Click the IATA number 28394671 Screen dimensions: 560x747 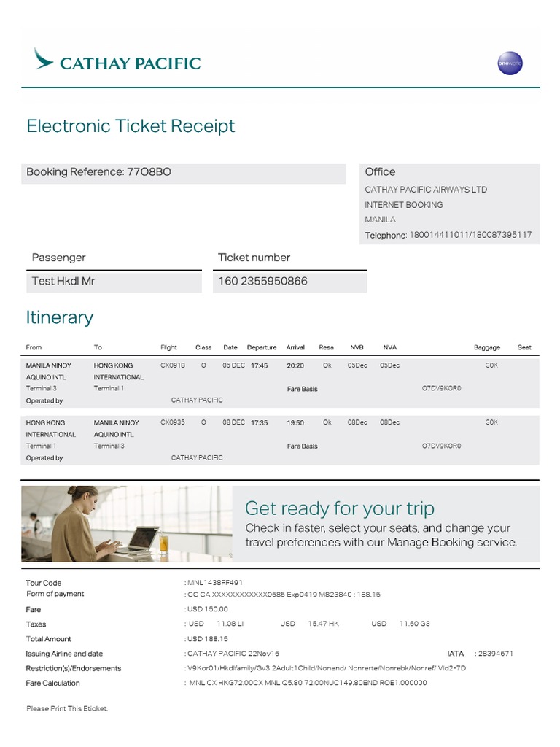click(x=494, y=654)
